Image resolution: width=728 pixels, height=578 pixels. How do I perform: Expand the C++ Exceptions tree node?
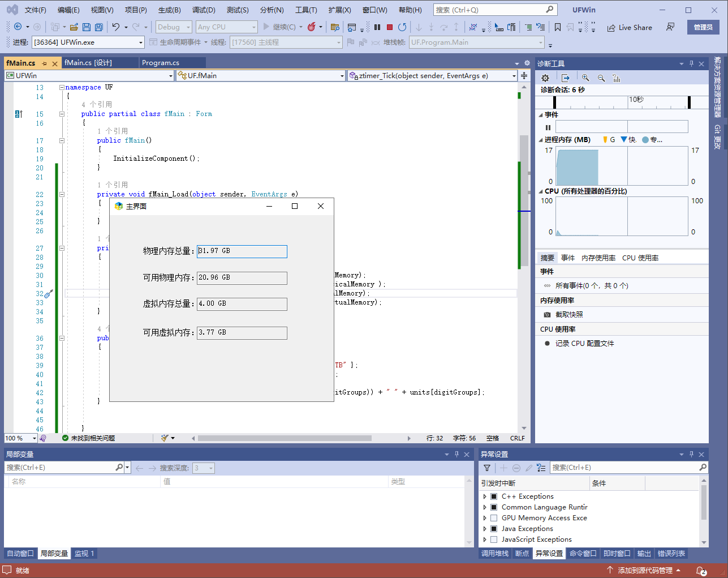coord(485,496)
